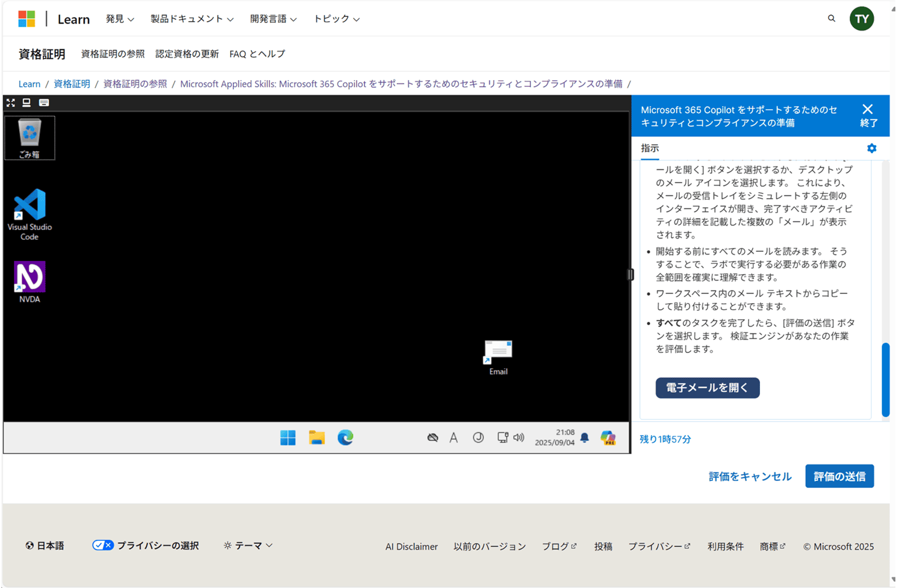Select the Recycle Bin desktop icon

tap(30, 138)
